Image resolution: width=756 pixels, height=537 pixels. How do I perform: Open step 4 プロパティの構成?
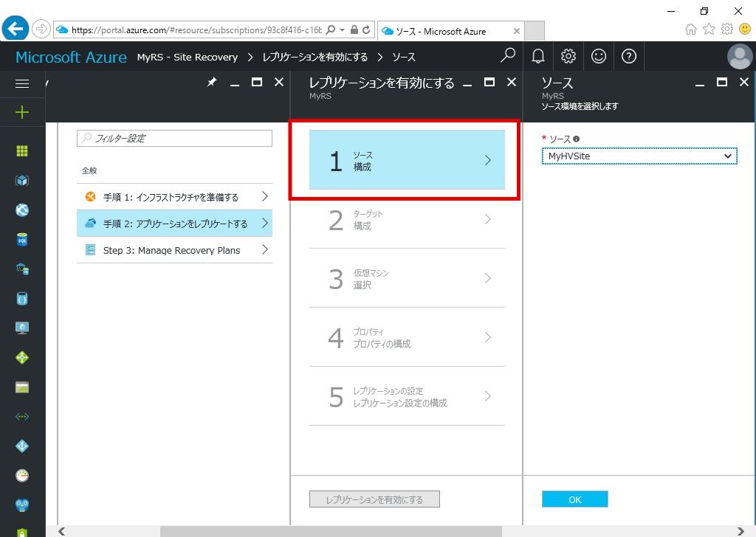407,337
